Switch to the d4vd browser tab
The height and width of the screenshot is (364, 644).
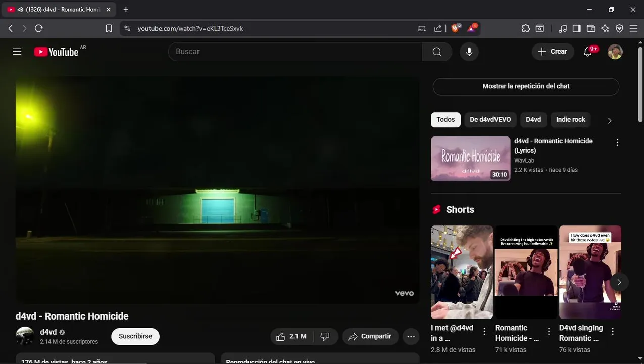coord(60,10)
